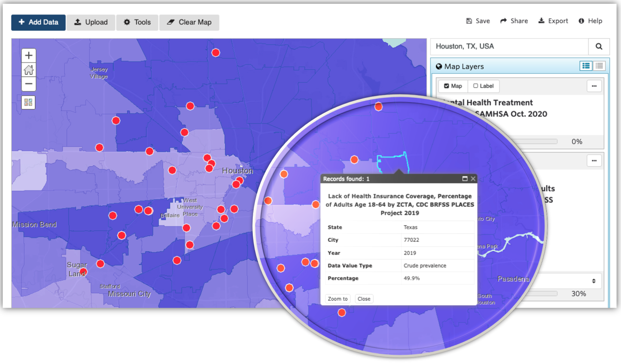Zoom in using the plus icon on the map
This screenshot has height=364, width=621.
[29, 55]
